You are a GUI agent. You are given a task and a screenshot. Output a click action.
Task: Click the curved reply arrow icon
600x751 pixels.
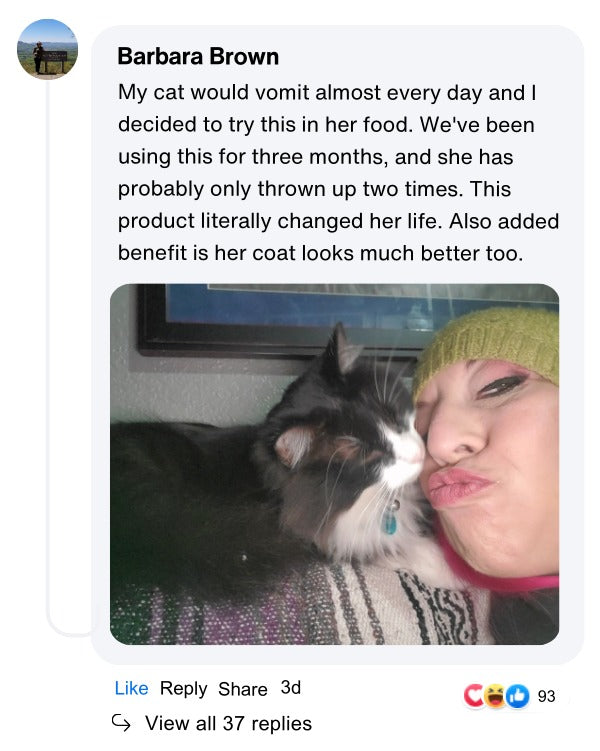point(121,723)
